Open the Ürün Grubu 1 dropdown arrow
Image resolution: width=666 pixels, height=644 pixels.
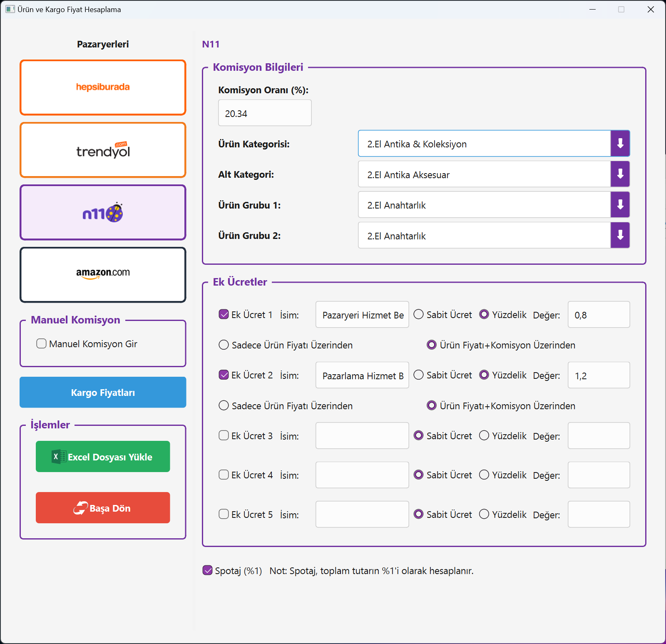(620, 205)
